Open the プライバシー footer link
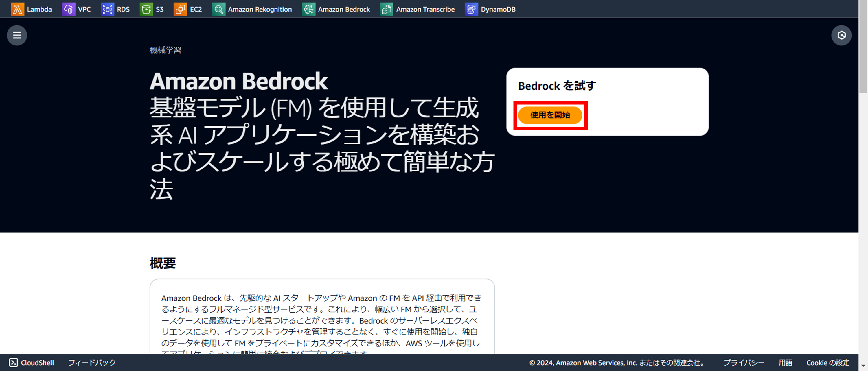The height and width of the screenshot is (371, 868). [x=744, y=363]
